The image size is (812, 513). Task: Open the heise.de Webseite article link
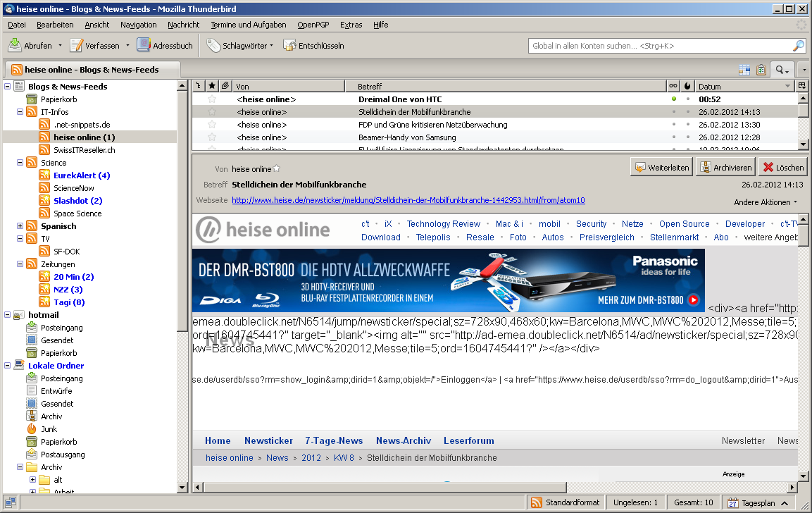(408, 200)
